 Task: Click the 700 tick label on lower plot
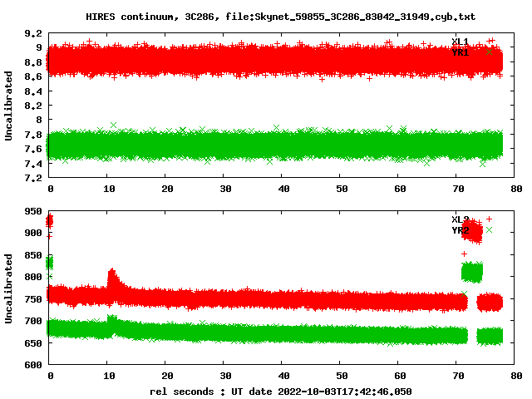click(33, 321)
